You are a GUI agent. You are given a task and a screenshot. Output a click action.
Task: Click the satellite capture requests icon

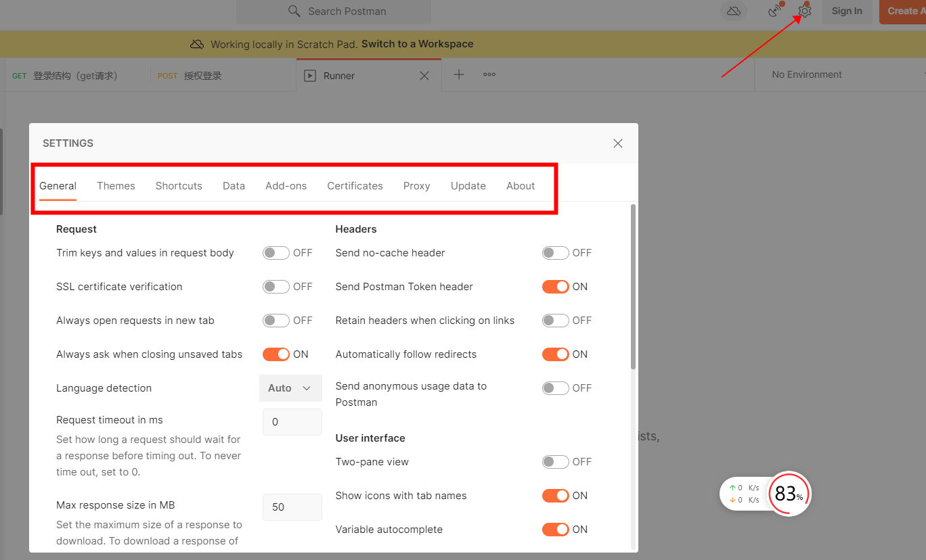[x=776, y=11]
